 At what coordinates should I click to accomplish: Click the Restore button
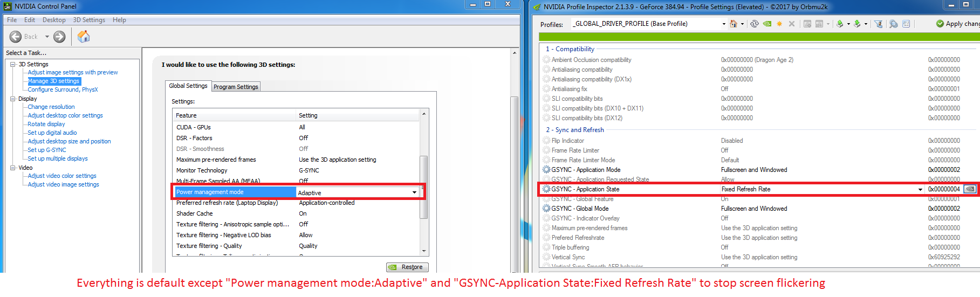coord(408,267)
